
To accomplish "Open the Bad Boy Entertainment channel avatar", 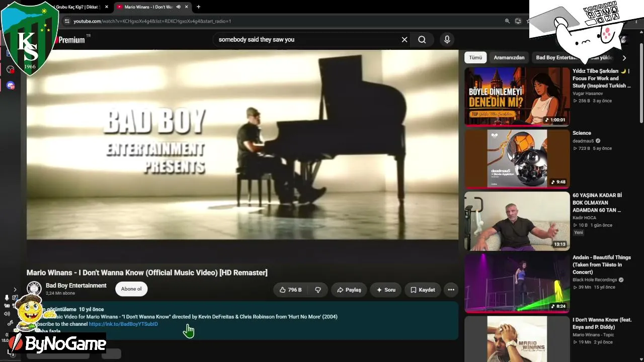I will (34, 289).
